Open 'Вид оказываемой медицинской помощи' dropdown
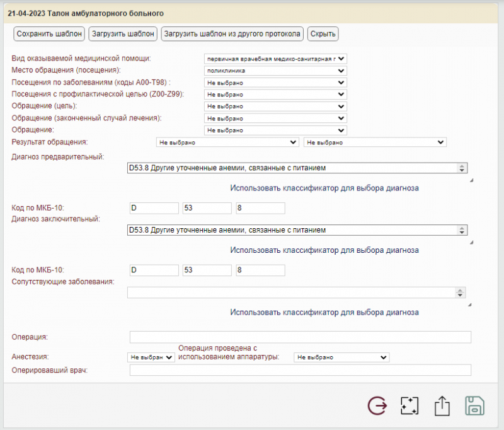The height and width of the screenshot is (430, 504). [275, 59]
